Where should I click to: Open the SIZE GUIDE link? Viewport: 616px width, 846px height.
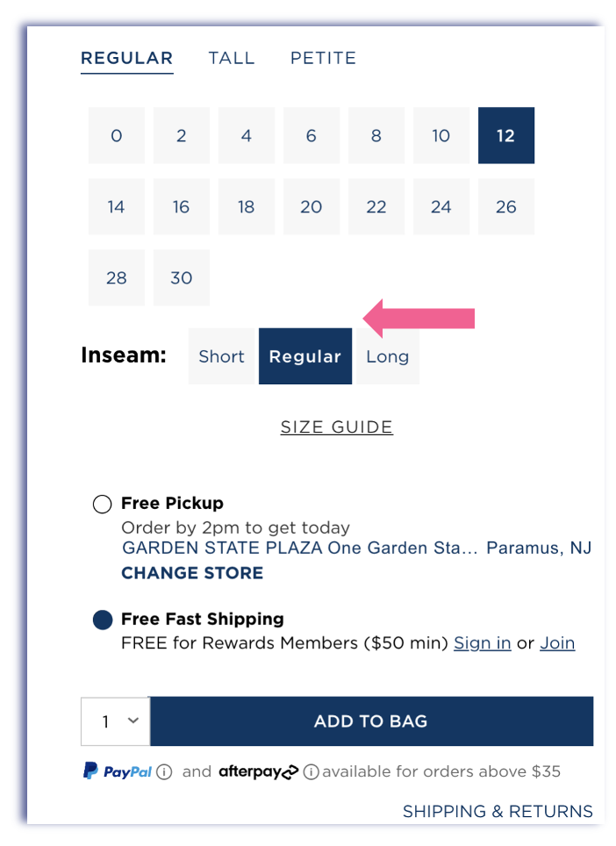click(337, 427)
